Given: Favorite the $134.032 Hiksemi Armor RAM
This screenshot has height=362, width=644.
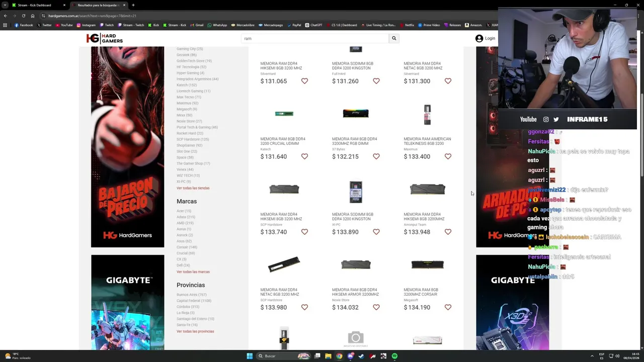Looking at the screenshot, I should tap(376, 307).
